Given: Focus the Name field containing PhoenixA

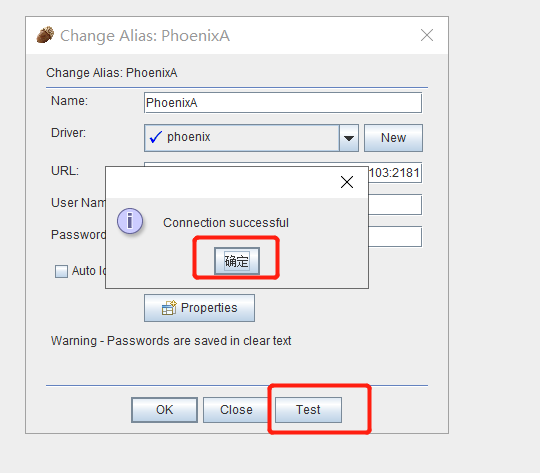Looking at the screenshot, I should pyautogui.click(x=283, y=103).
